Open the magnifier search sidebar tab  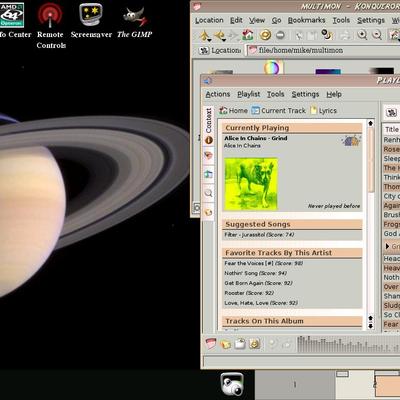(x=209, y=193)
